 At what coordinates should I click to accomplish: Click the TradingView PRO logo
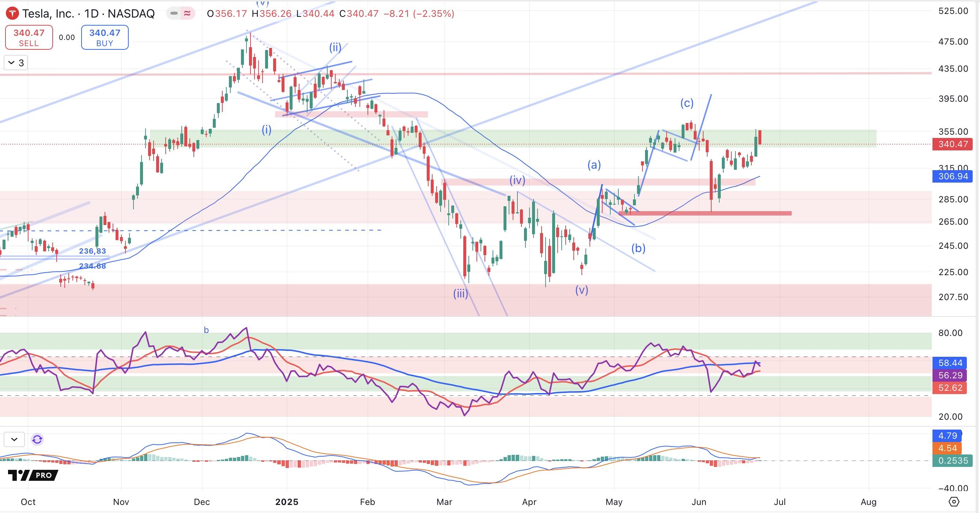click(33, 475)
